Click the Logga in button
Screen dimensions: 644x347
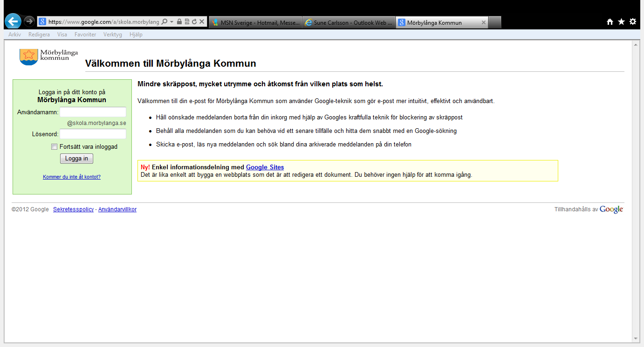point(76,159)
